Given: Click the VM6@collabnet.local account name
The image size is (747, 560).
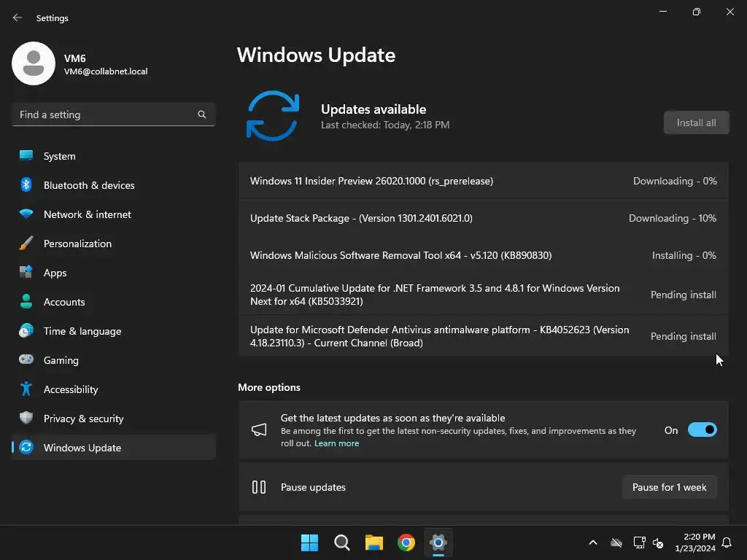Looking at the screenshot, I should [106, 71].
